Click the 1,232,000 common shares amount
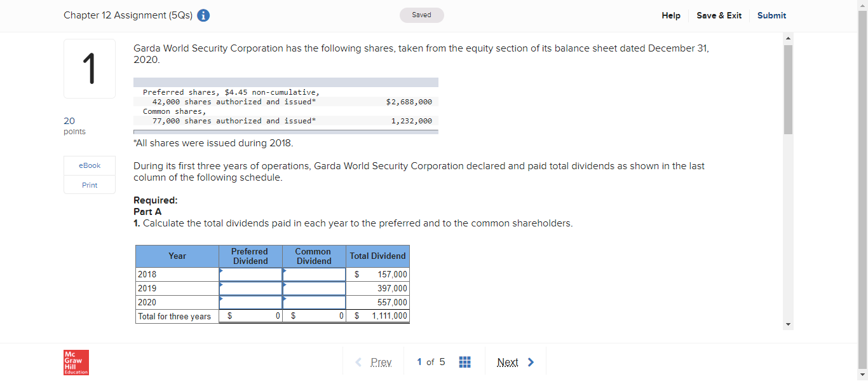 [x=411, y=121]
